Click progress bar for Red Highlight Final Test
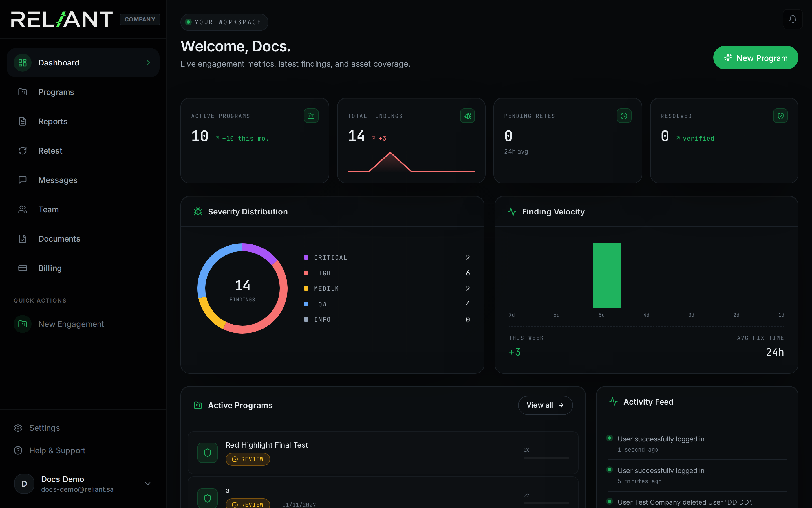The height and width of the screenshot is (508, 812). (x=546, y=457)
